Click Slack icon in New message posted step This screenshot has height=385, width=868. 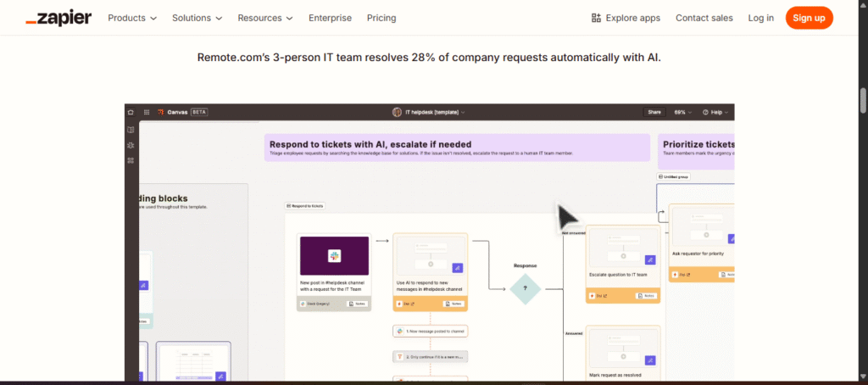[400, 332]
